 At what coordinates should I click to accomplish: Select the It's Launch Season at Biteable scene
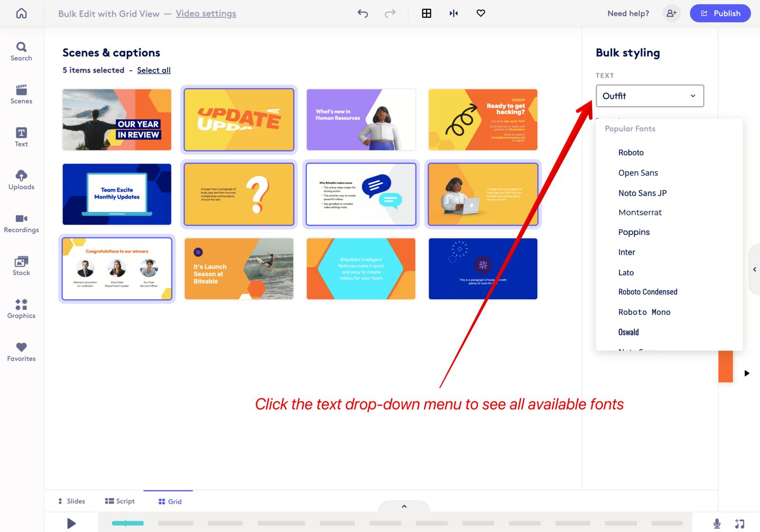239,269
